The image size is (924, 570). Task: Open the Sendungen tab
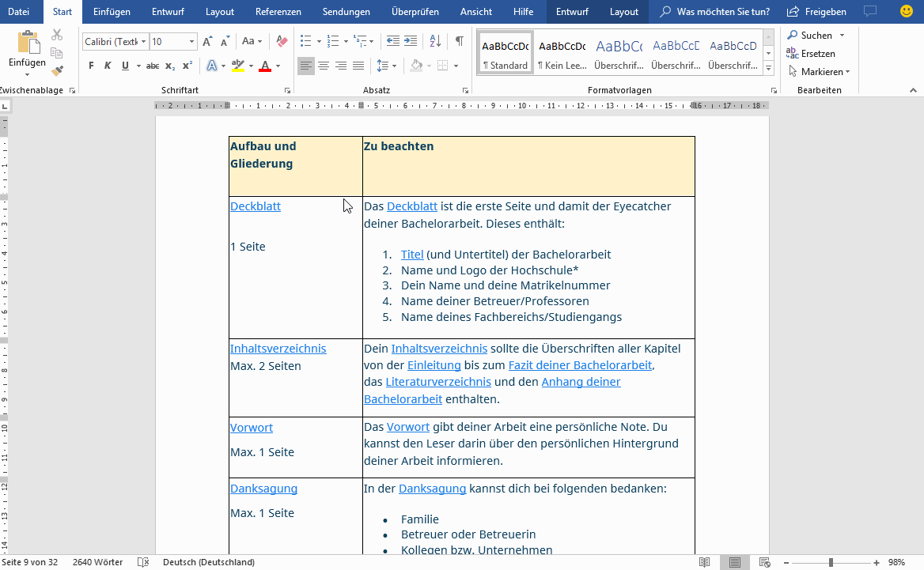pyautogui.click(x=346, y=11)
